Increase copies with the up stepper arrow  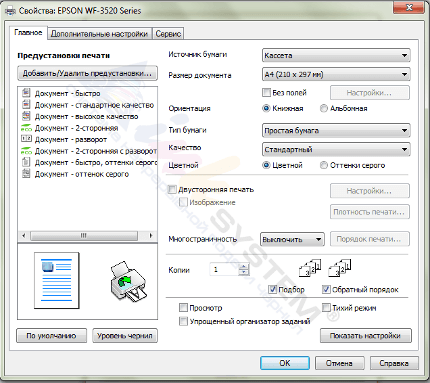point(244,266)
